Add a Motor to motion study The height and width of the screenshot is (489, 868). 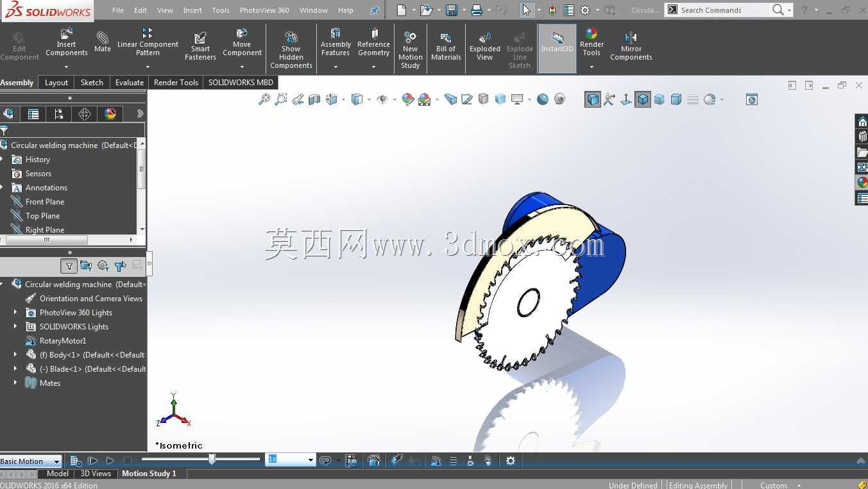436,461
